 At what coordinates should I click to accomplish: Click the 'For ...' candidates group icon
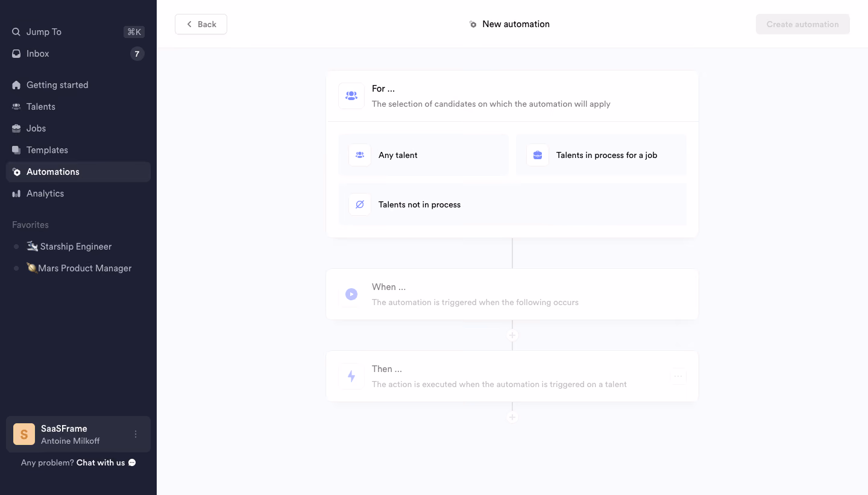tap(351, 96)
